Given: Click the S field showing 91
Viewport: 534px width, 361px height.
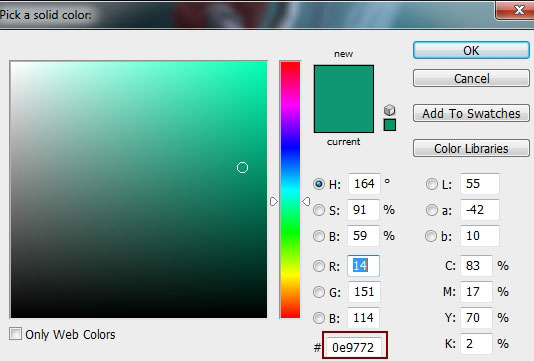Looking at the screenshot, I should [363, 210].
